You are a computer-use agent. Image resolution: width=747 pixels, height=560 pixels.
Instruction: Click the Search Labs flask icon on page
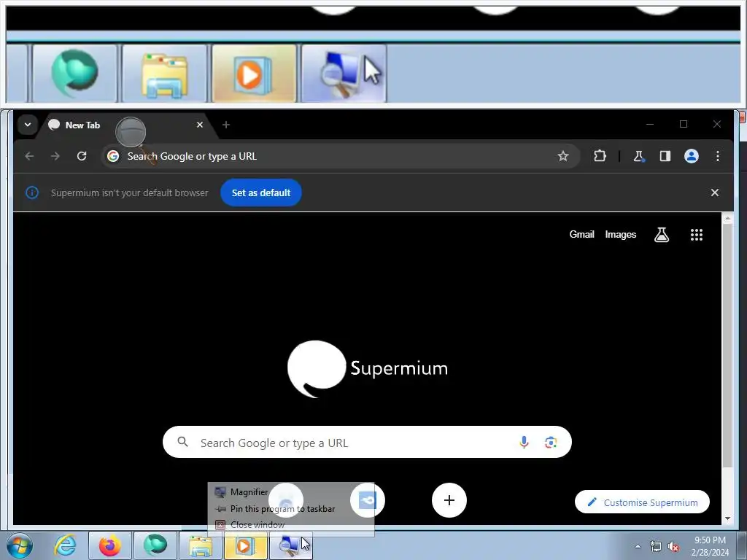click(x=661, y=234)
